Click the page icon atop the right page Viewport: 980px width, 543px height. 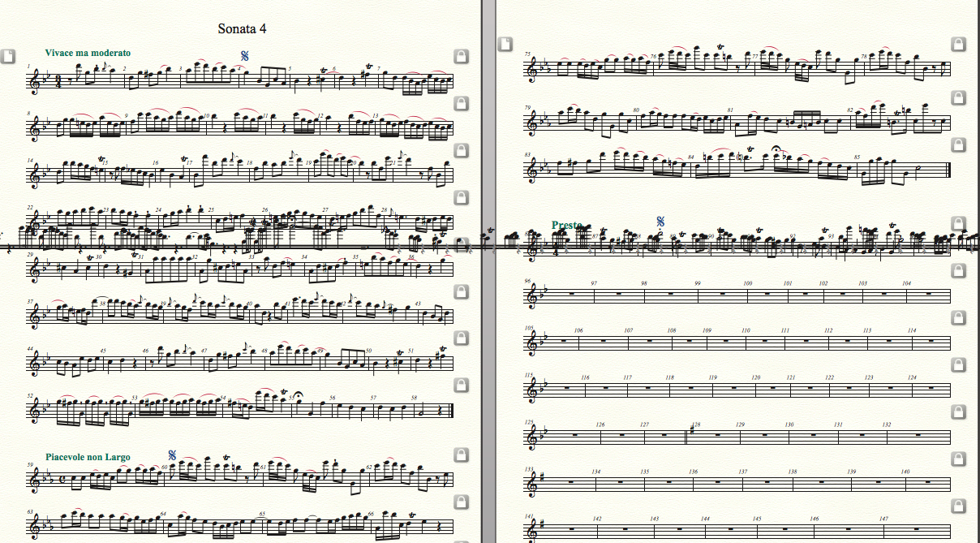[x=503, y=42]
